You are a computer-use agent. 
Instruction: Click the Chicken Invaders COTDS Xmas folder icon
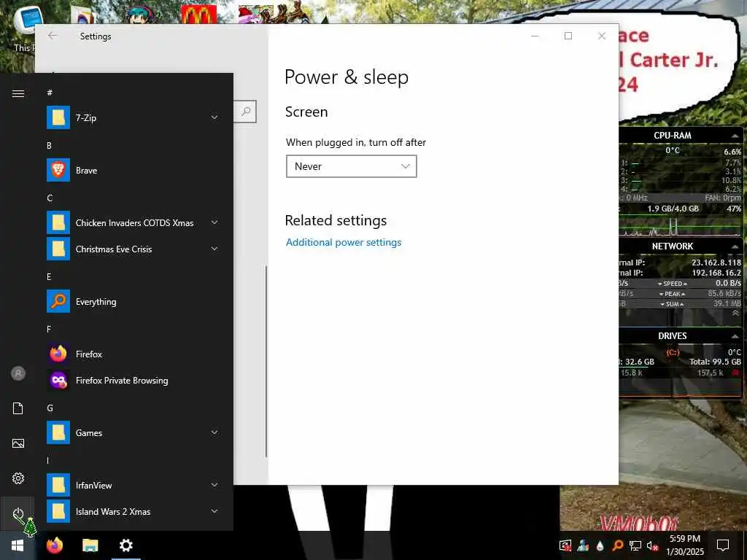tap(58, 223)
